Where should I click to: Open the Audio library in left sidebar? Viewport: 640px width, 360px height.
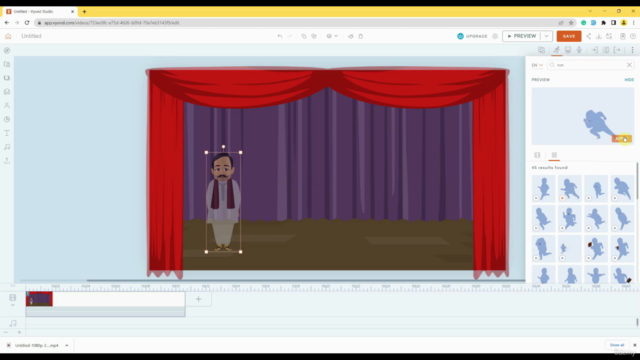(7, 147)
